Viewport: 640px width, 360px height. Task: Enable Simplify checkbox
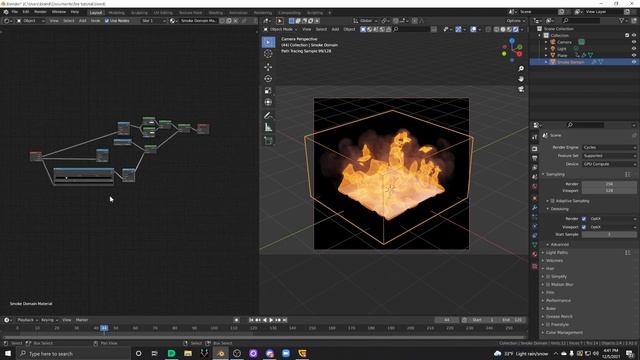click(x=548, y=276)
